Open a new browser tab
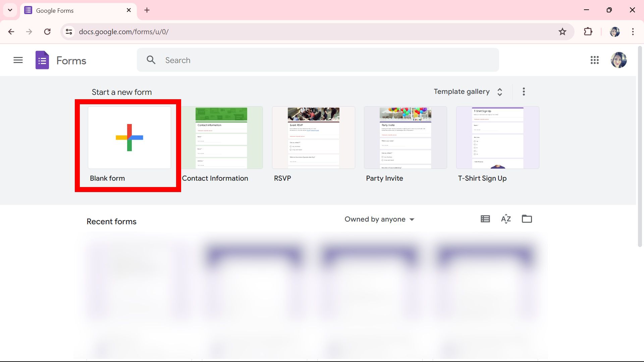Image resolution: width=644 pixels, height=362 pixels. click(x=147, y=10)
